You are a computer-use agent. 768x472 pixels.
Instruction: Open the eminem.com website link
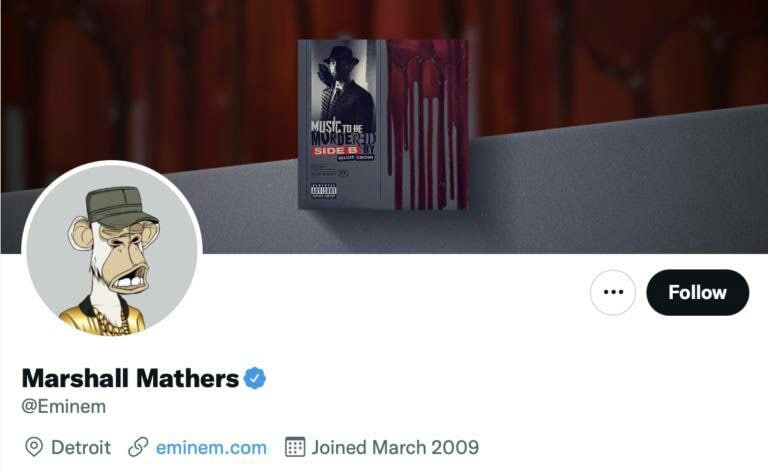click(211, 447)
